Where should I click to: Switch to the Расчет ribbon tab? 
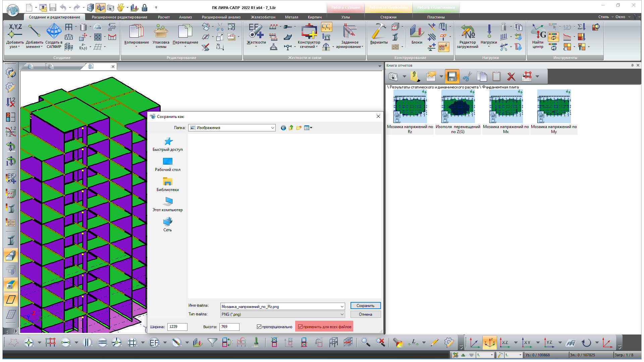164,17
